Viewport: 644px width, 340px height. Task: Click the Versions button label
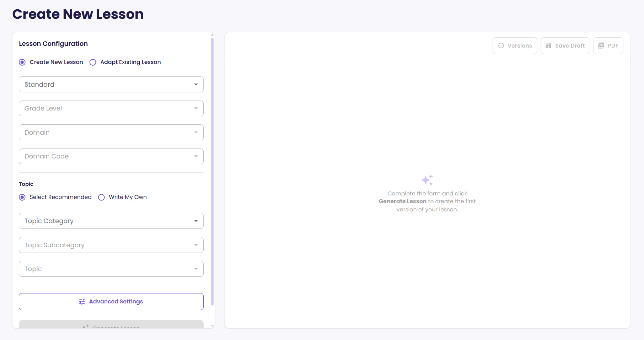pos(520,45)
